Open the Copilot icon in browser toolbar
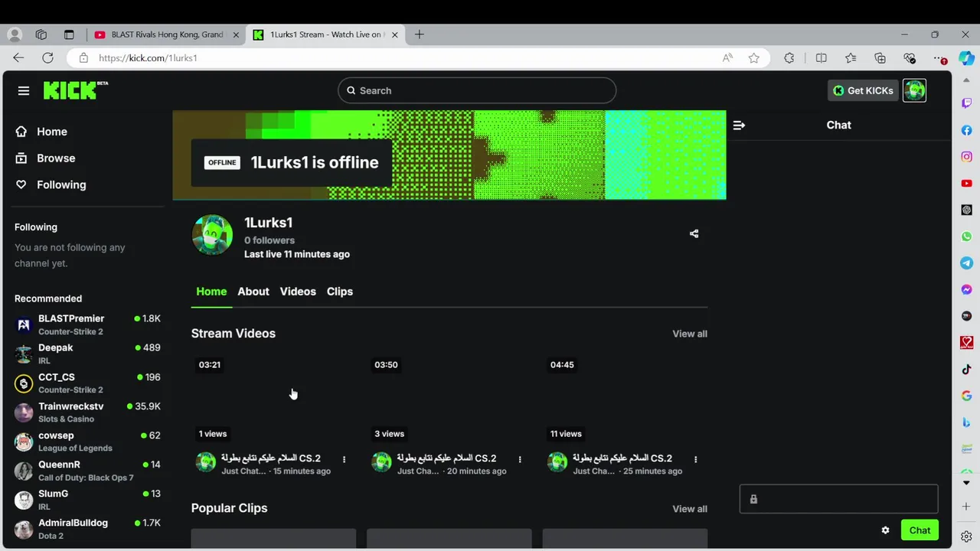This screenshot has height=551, width=980. [967, 58]
